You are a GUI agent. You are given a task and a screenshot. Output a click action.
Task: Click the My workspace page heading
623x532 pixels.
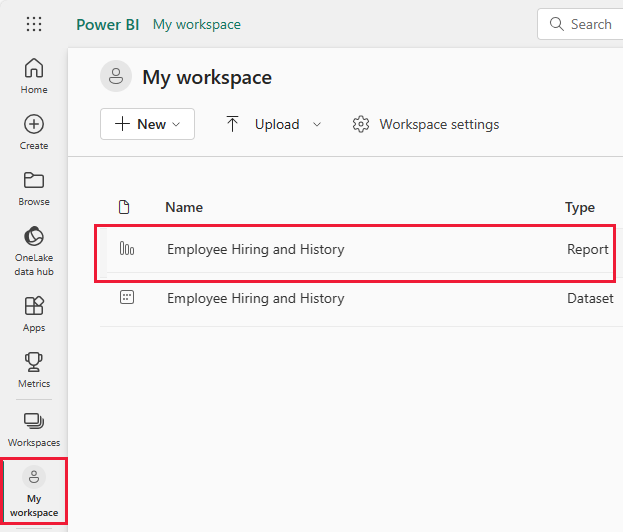(x=207, y=77)
